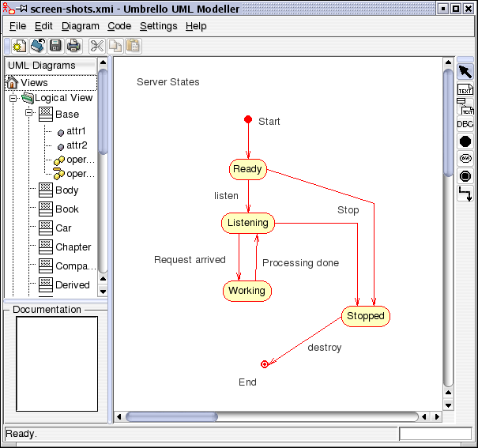Select the End State ringed circle tool

click(465, 176)
